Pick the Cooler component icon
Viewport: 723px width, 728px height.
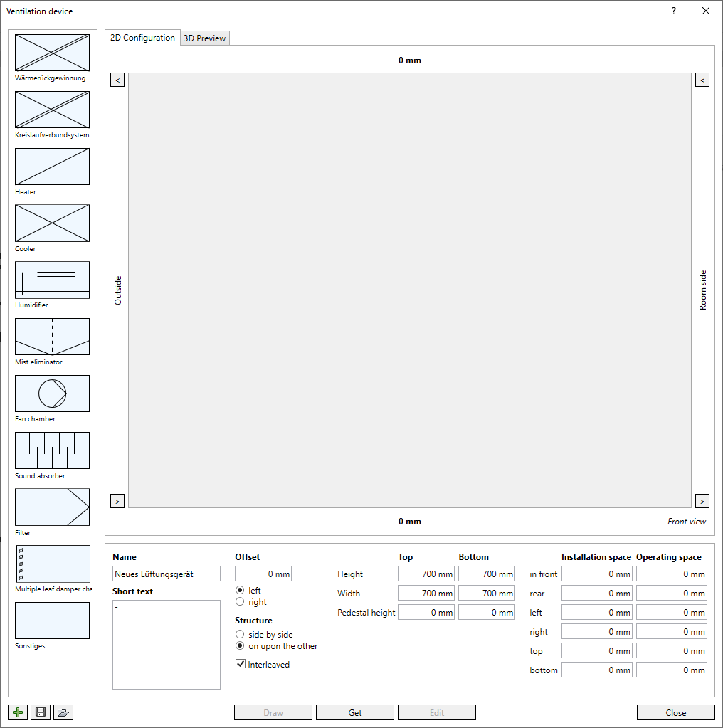pyautogui.click(x=52, y=223)
